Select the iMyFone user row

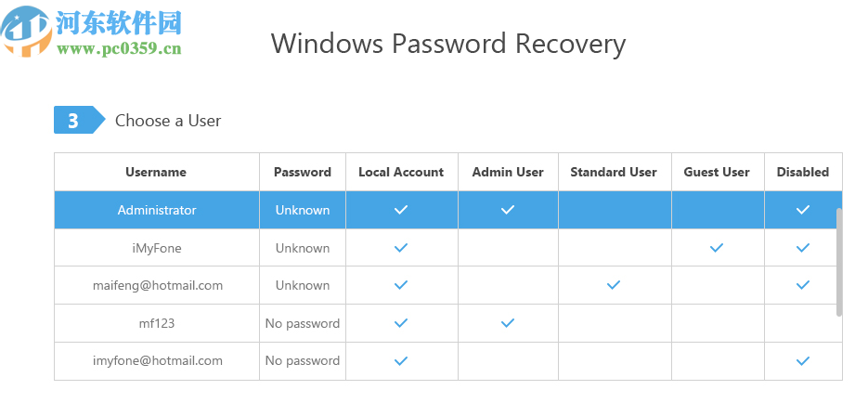click(157, 248)
